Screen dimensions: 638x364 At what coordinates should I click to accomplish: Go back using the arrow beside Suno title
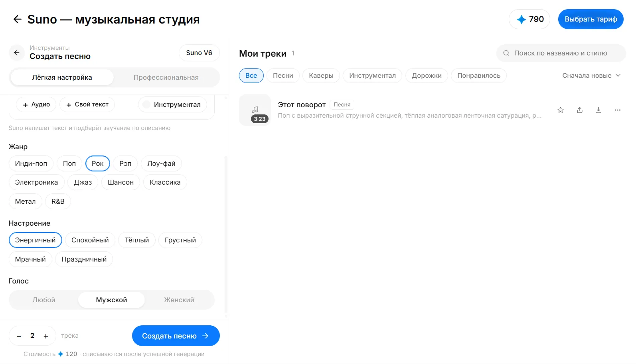pyautogui.click(x=17, y=19)
